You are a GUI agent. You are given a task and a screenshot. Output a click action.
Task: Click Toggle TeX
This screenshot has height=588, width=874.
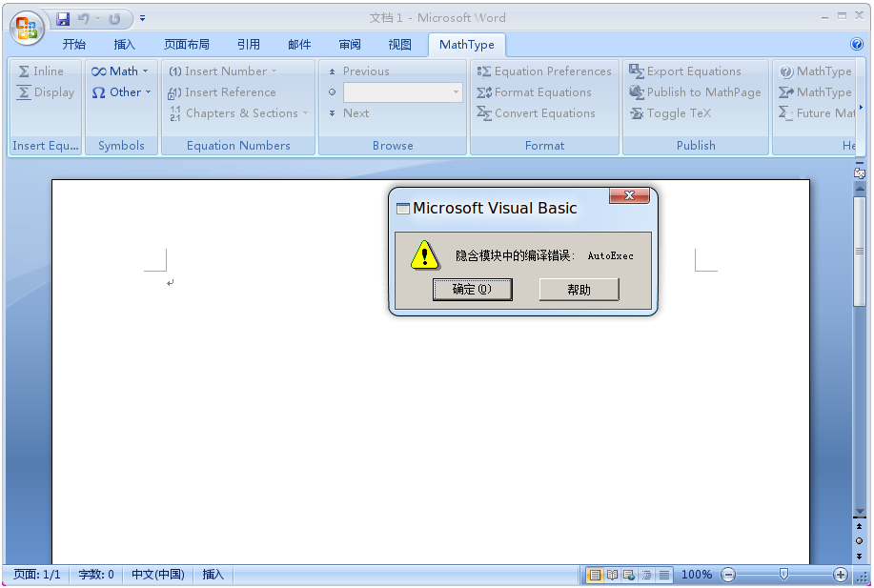click(671, 113)
